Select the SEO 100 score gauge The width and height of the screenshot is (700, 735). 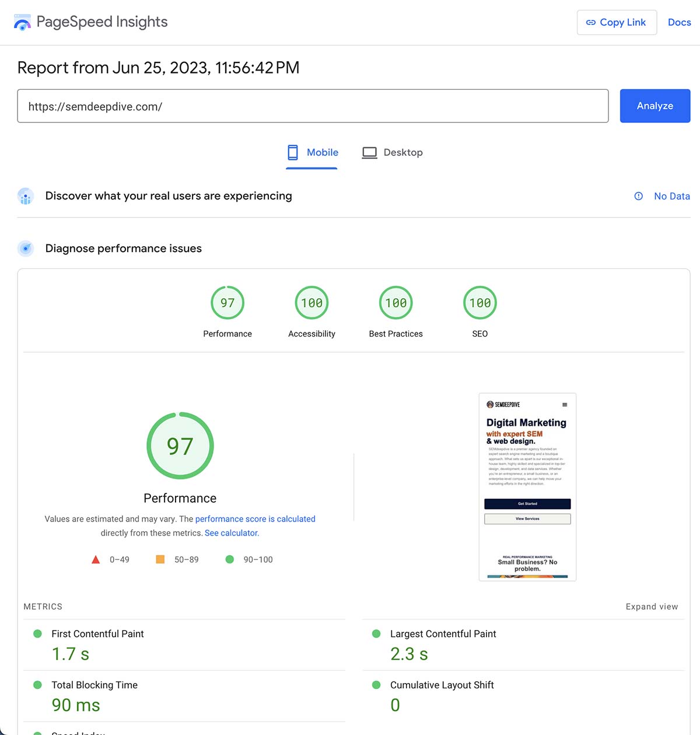(x=480, y=303)
